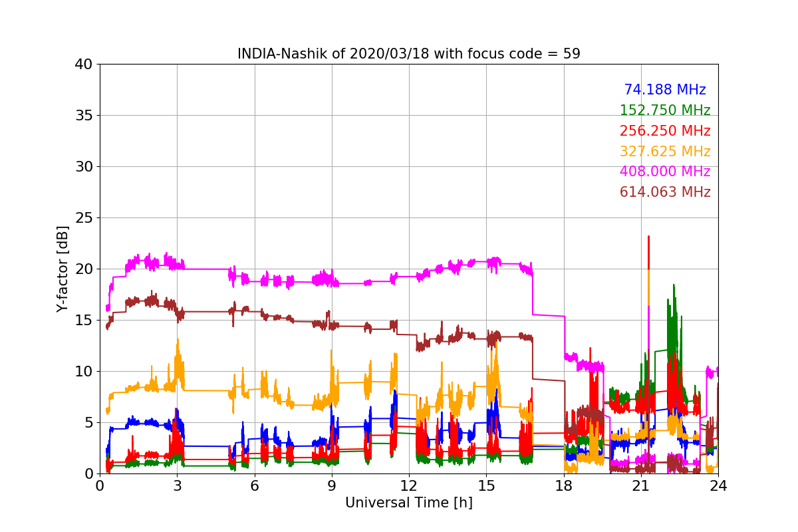
Task: Click the x-axis tick label 18
Action: click(564, 485)
